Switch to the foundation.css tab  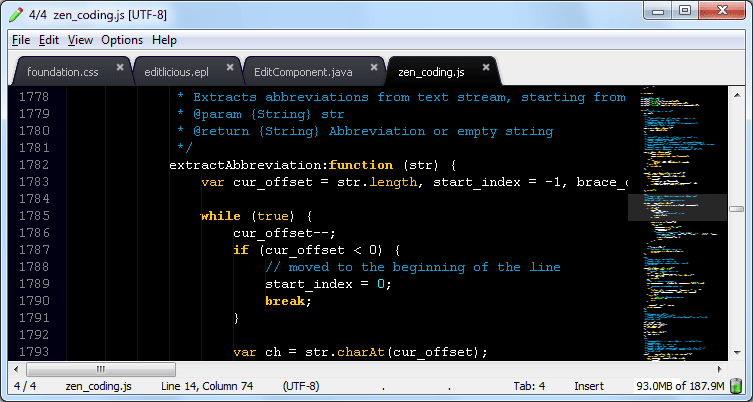[x=62, y=72]
